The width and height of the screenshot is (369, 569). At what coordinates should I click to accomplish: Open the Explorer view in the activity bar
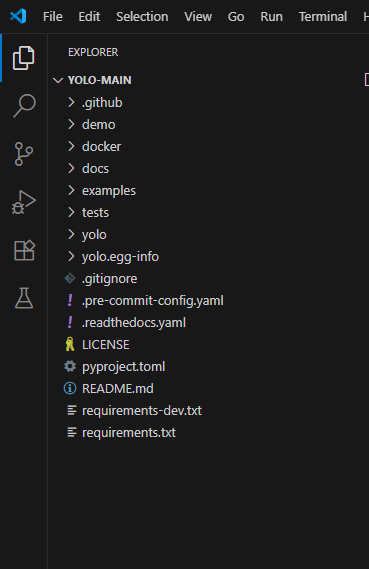pos(24,58)
